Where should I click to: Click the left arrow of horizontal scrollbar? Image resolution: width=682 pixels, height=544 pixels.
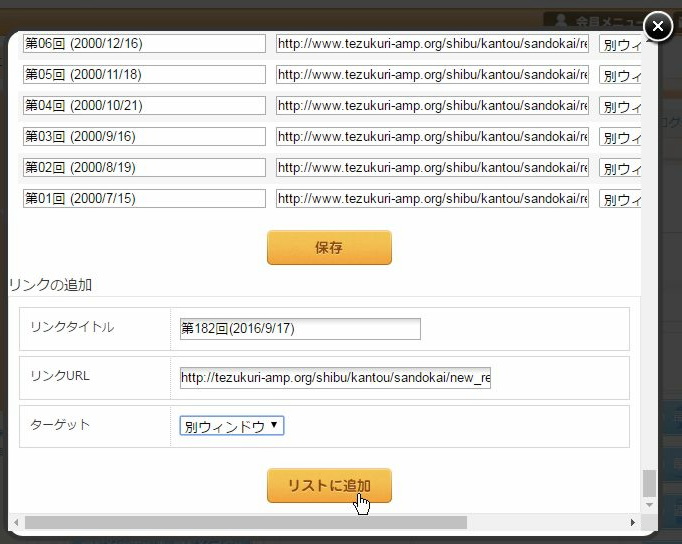pyautogui.click(x=16, y=523)
